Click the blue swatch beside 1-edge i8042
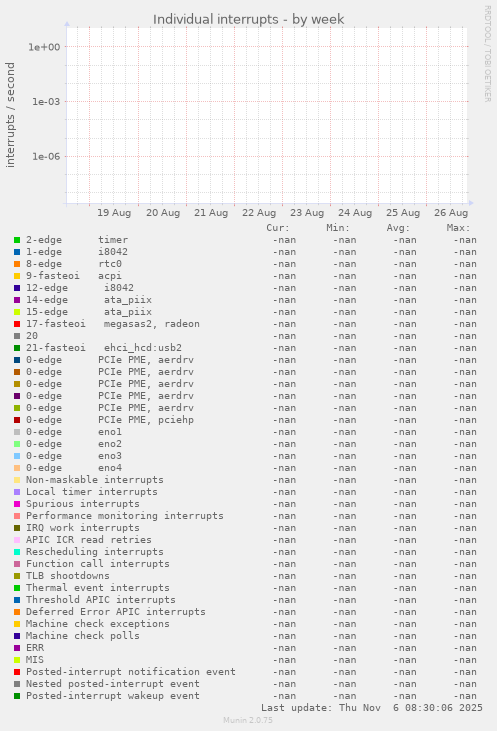 coord(17,252)
